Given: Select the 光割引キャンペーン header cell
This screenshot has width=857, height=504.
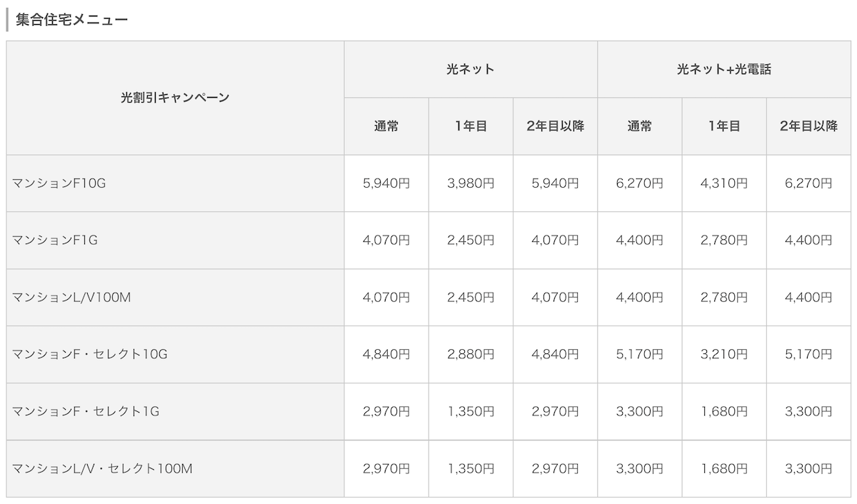Looking at the screenshot, I should coord(175,98).
